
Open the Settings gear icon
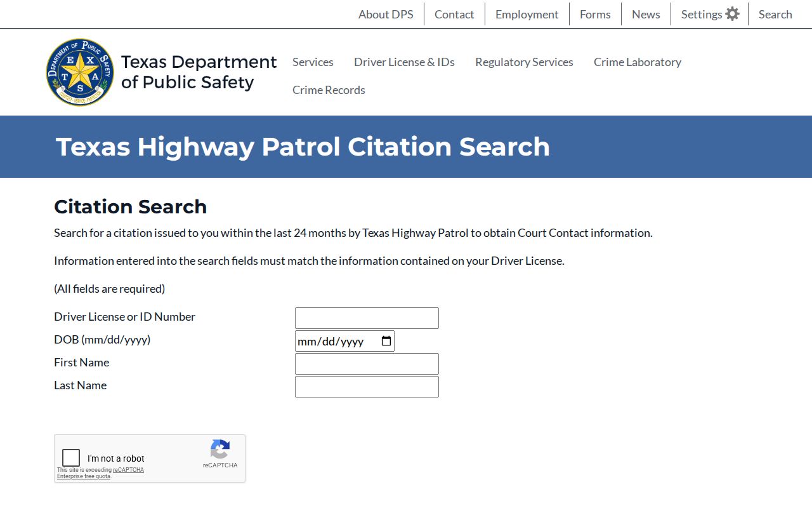(732, 14)
